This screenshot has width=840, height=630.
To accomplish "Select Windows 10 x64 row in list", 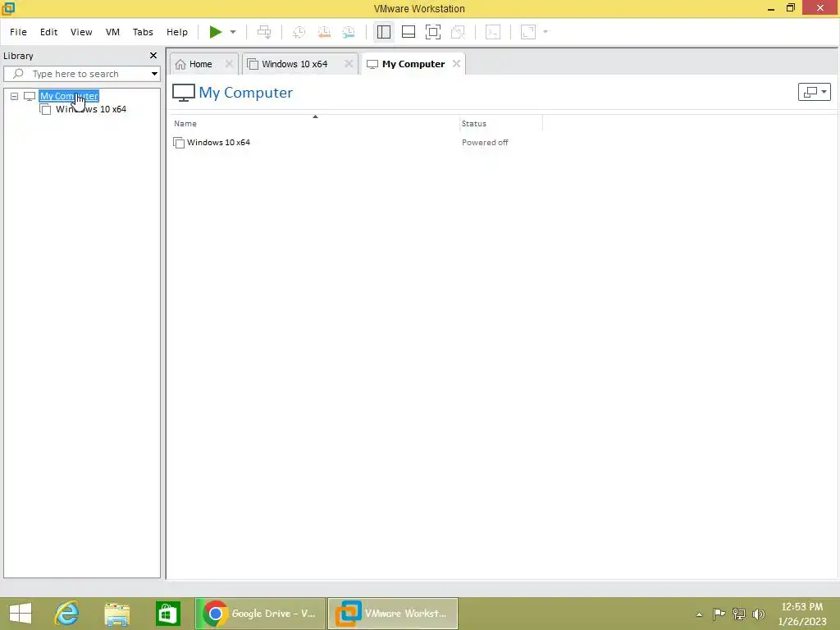I will (218, 143).
